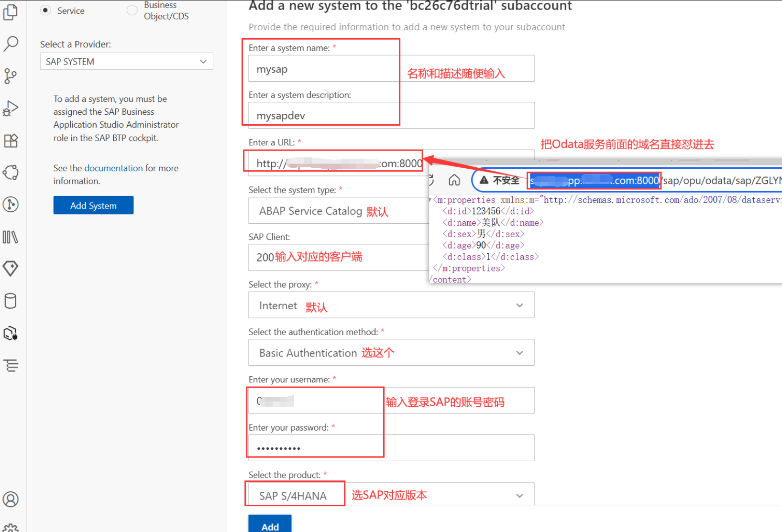Click the page heading 'Add a new system'

click(x=410, y=6)
